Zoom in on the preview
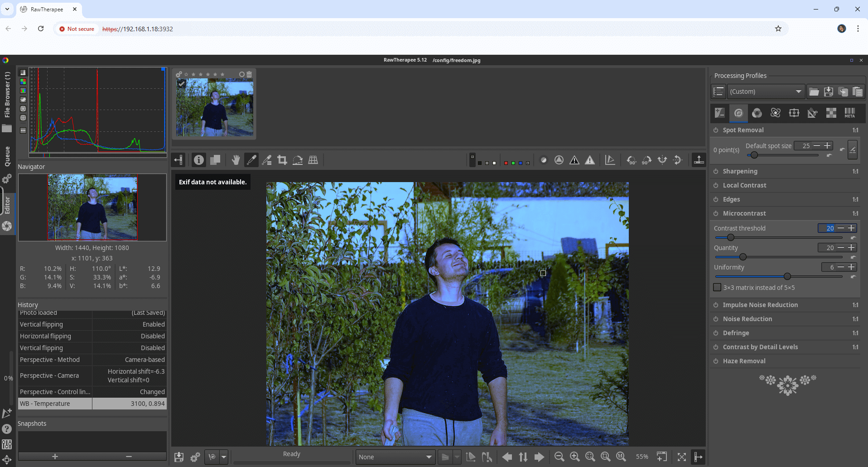The width and height of the screenshot is (868, 467). click(575, 457)
